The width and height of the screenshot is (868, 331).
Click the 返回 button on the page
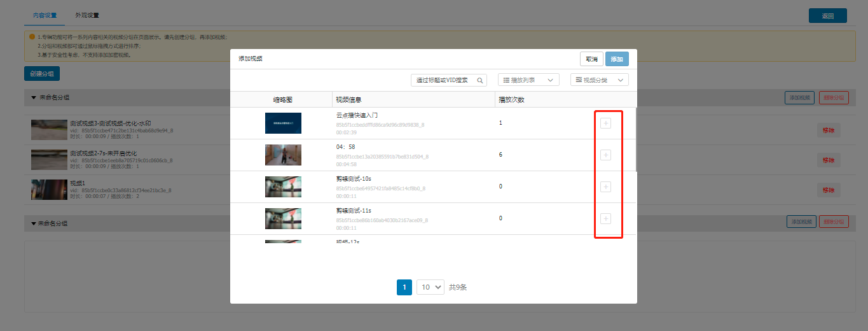(x=827, y=16)
